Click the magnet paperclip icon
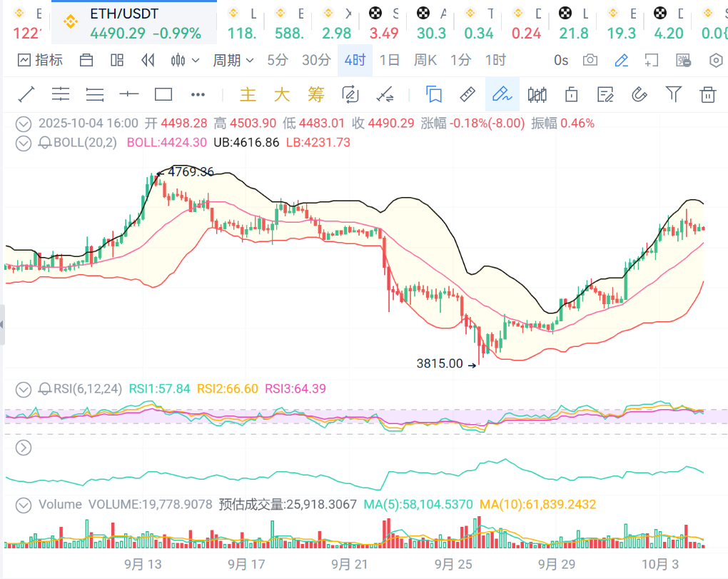The image size is (728, 579). 639,95
